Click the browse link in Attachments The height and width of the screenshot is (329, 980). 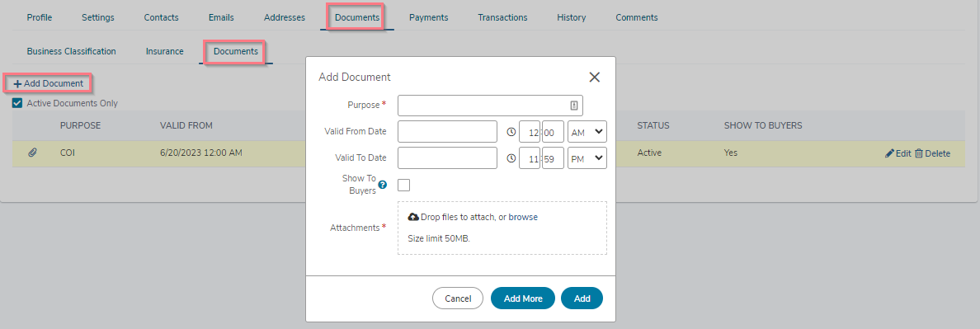coord(523,217)
